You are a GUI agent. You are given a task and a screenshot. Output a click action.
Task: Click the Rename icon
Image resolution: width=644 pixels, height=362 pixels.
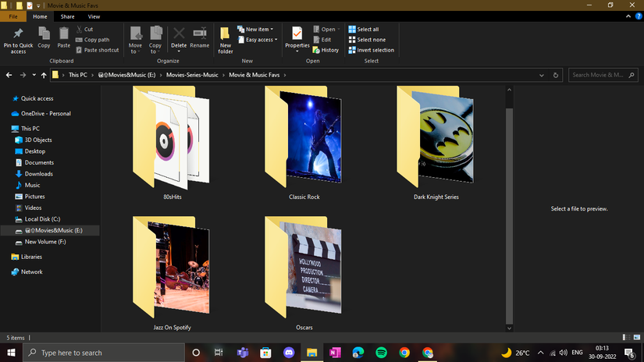click(200, 34)
